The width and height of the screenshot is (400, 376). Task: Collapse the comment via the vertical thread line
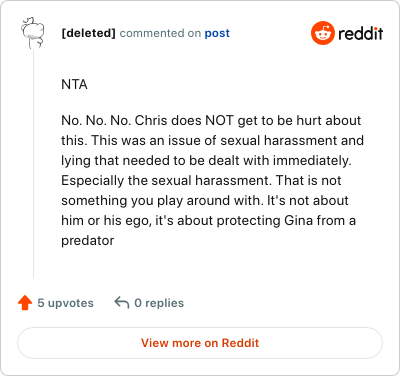[33, 163]
